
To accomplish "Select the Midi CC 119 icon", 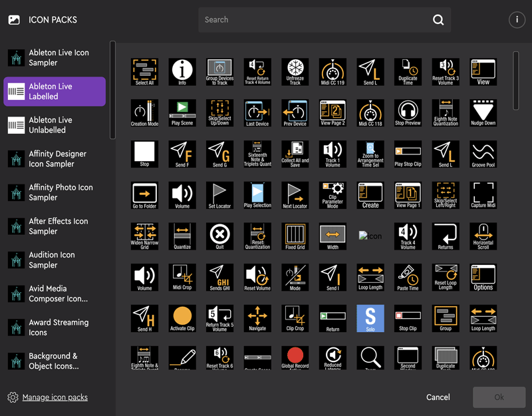I will 332,71.
